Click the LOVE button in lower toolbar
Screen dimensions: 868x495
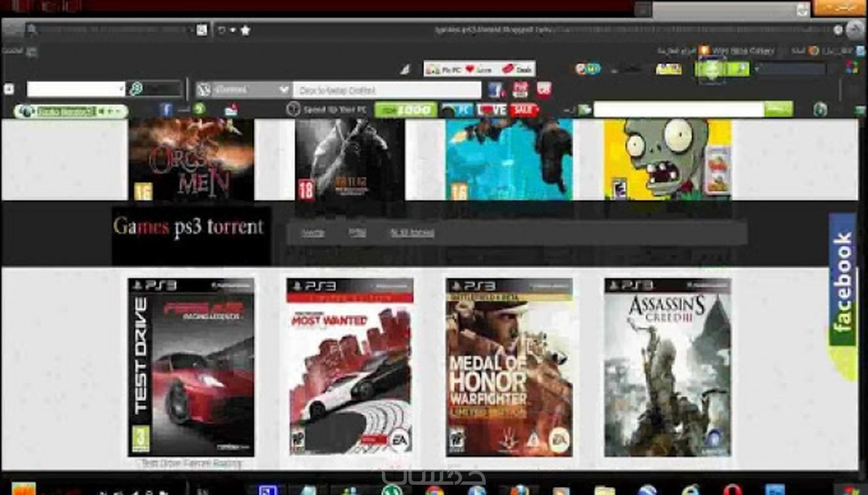(491, 110)
